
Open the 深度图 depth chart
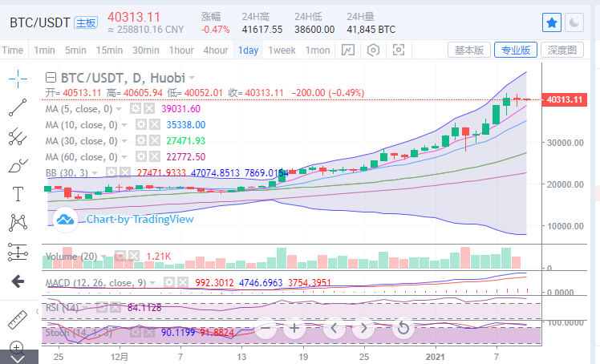[x=562, y=50]
